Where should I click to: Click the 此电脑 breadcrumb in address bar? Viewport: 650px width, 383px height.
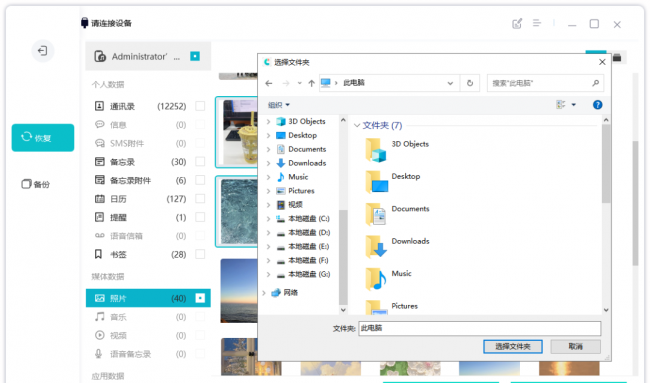coord(354,83)
